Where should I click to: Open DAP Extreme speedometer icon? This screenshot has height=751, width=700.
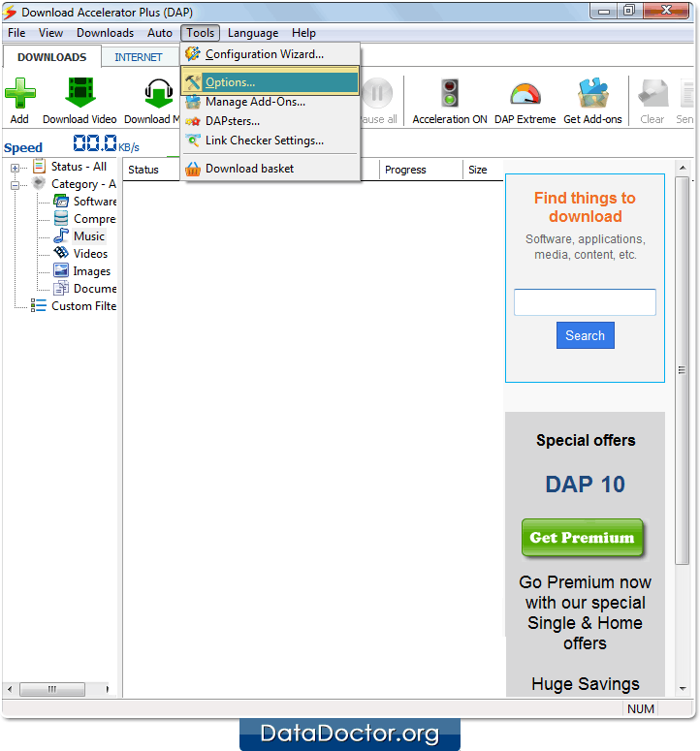525,94
